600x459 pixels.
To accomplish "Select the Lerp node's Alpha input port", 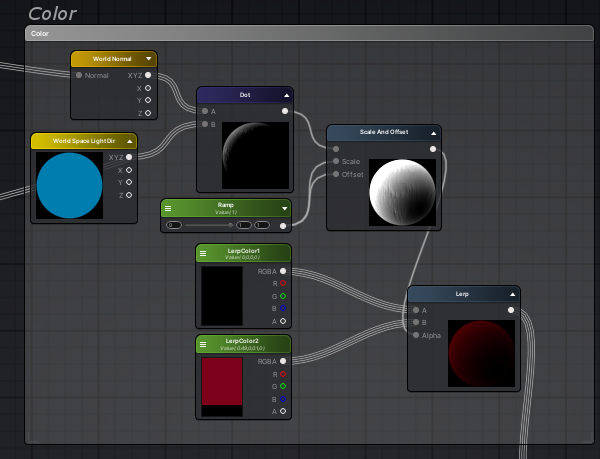I will 415,335.
